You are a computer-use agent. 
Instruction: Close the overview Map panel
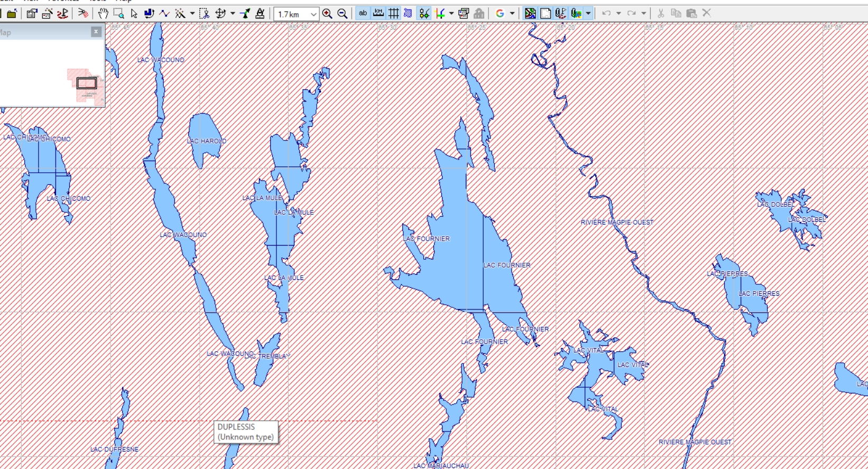coord(96,32)
